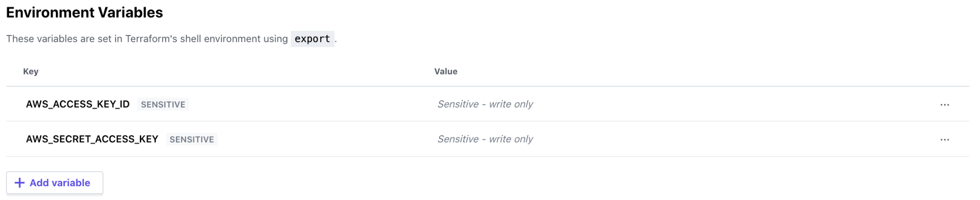Click the Key column header
This screenshot has width=980, height=200.
coord(30,71)
